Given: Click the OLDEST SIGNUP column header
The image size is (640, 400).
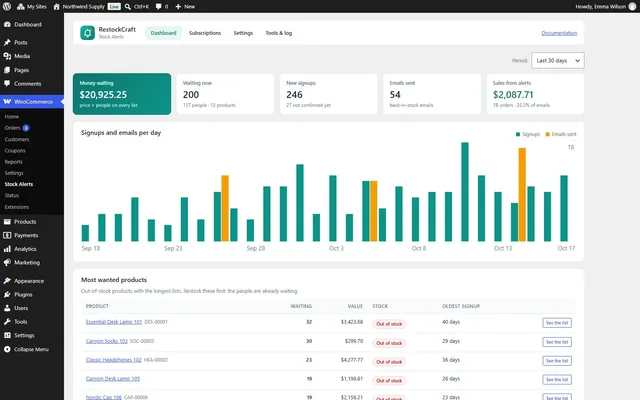Looking at the screenshot, I should 461,306.
